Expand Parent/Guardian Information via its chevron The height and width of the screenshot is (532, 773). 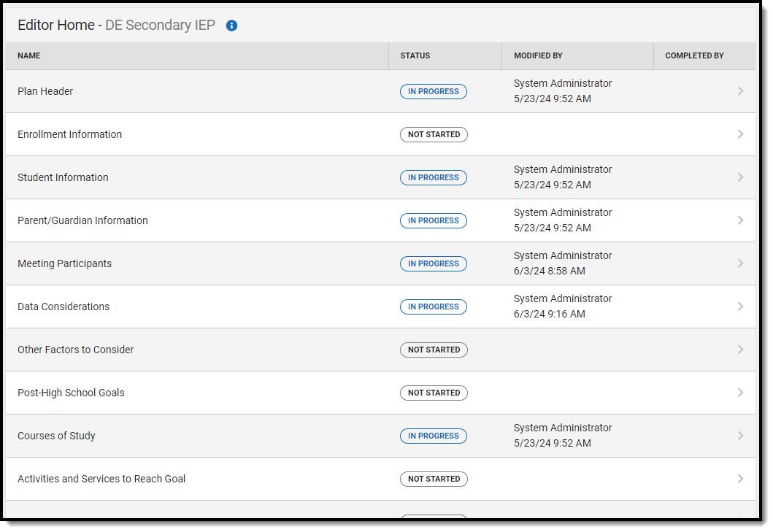tap(740, 220)
